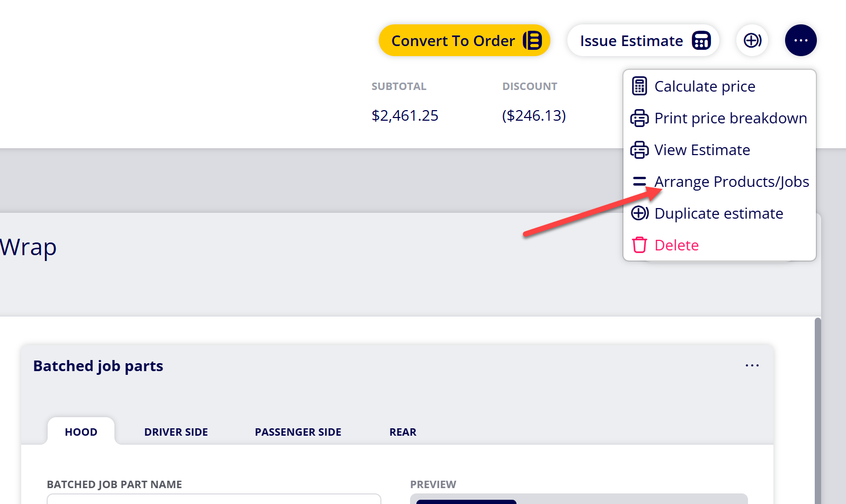Viewport: 846px width, 504px height.
Task: Open the dark three-dot options button
Action: coord(801,40)
